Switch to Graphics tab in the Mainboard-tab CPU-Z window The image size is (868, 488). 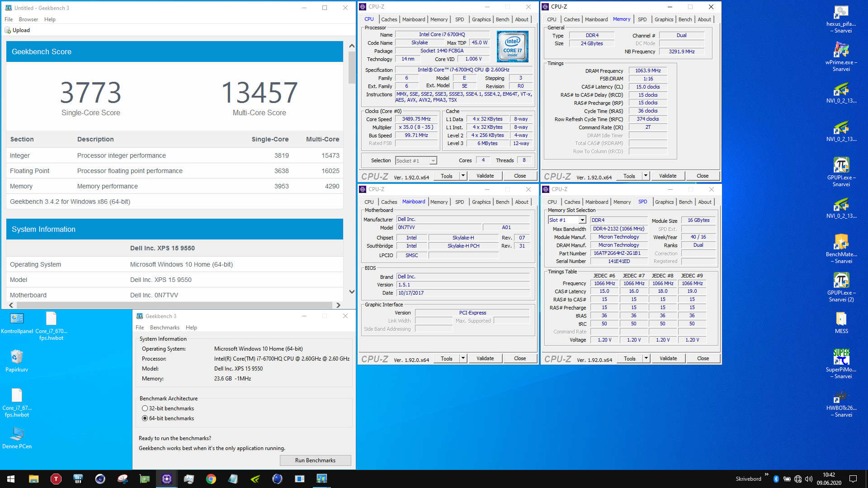point(481,202)
